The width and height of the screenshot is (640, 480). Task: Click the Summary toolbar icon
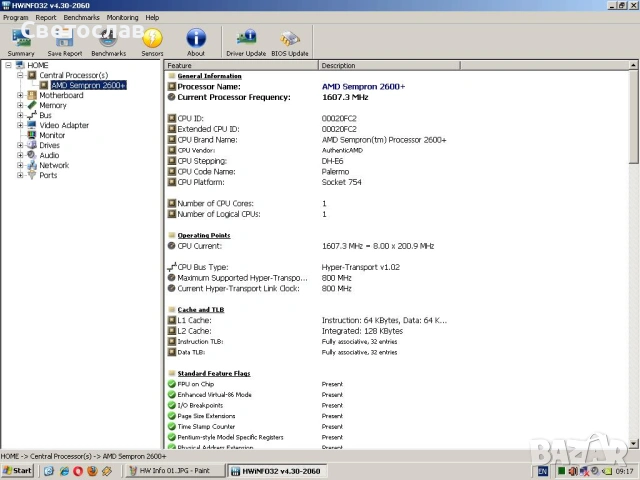coord(21,40)
